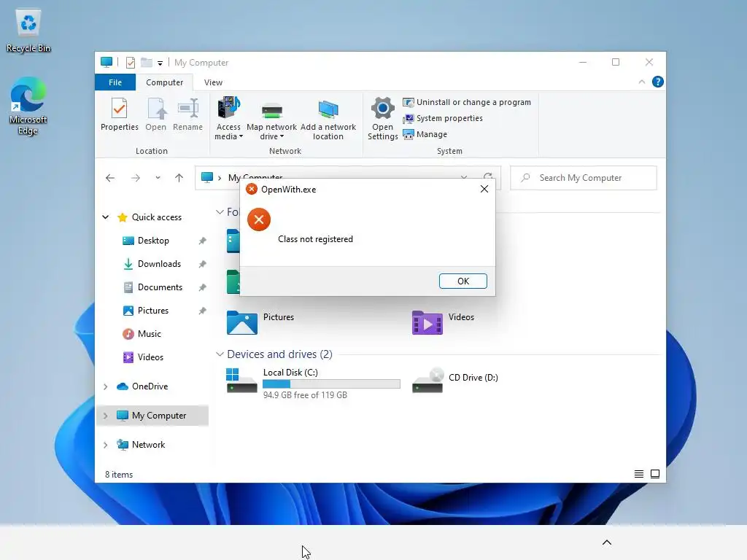Expand the Network tree node
Image resolution: width=747 pixels, height=560 pixels.
[105, 445]
